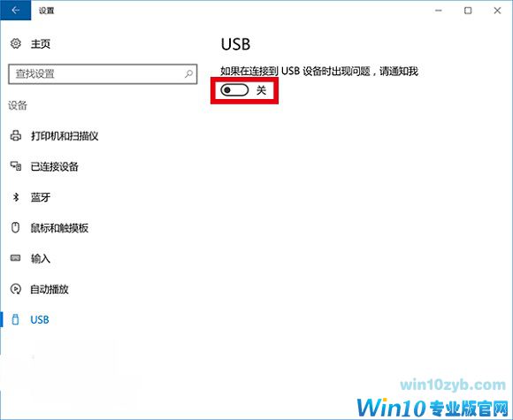Click the search magnifier icon
513x420 pixels.
[188, 74]
